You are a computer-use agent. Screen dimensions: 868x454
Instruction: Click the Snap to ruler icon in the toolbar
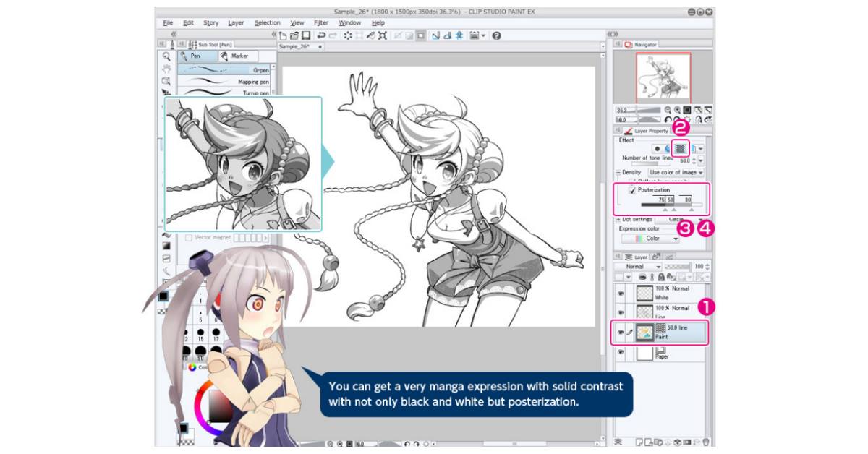[435, 35]
